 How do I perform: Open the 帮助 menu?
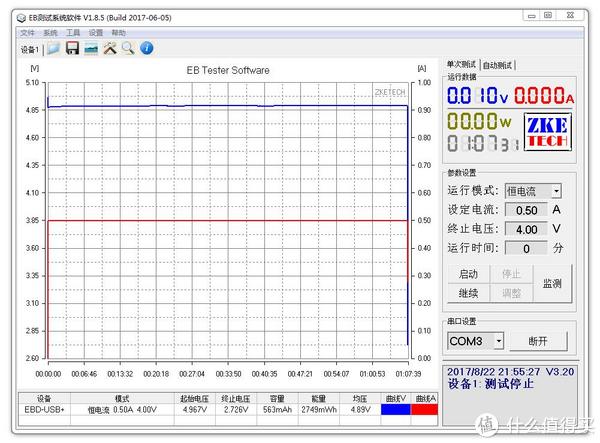point(119,33)
